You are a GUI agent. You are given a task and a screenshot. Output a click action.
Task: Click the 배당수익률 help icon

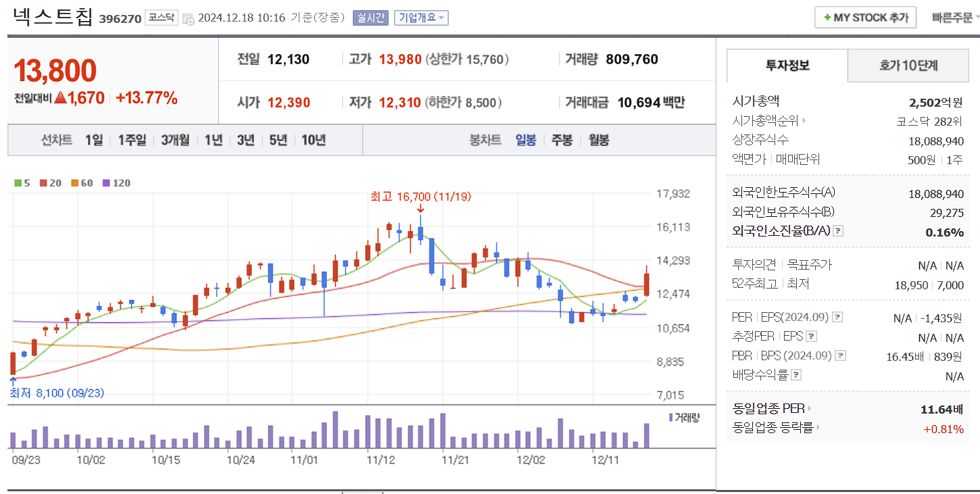798,374
